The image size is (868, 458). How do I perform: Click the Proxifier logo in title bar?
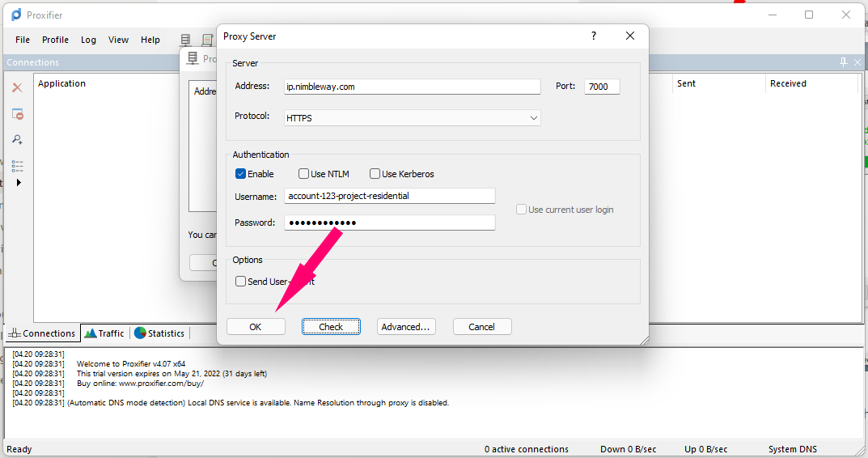pyautogui.click(x=16, y=15)
